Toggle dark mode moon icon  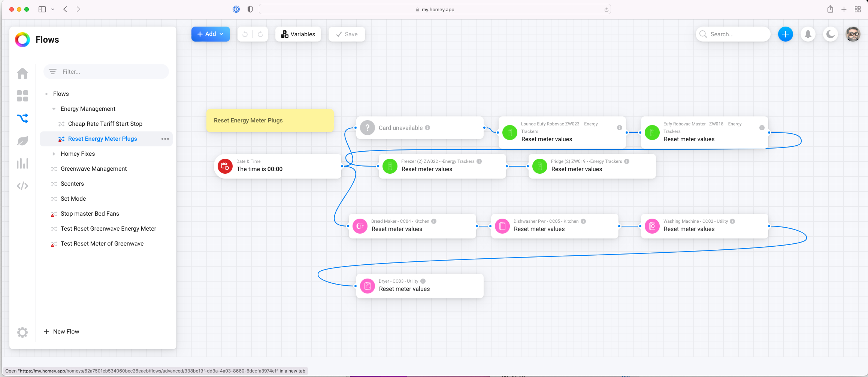click(x=831, y=34)
